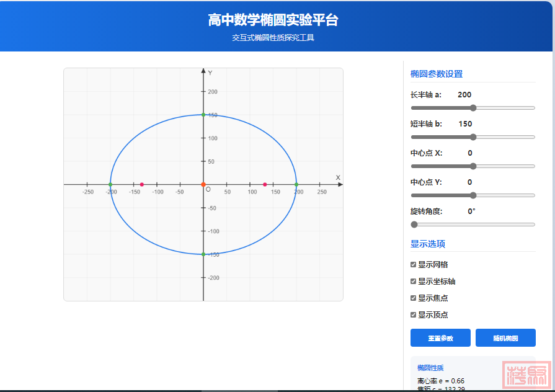The image size is (555, 392).
Task: Click the 高中数学椭圆实验平台 page title
Action: [x=273, y=20]
